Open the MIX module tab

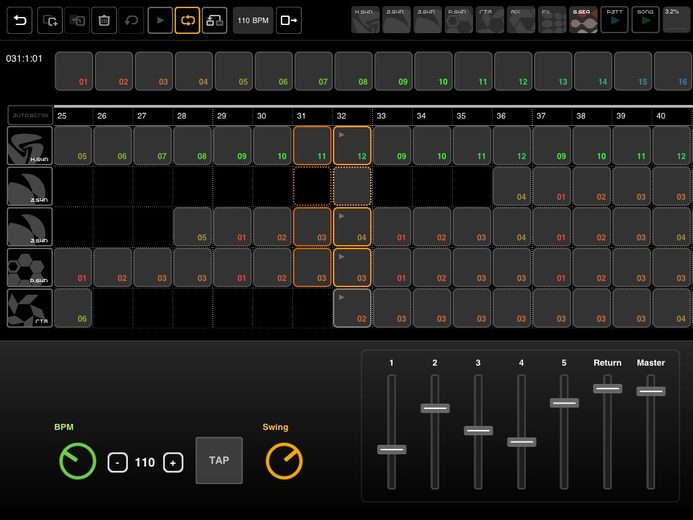point(521,20)
